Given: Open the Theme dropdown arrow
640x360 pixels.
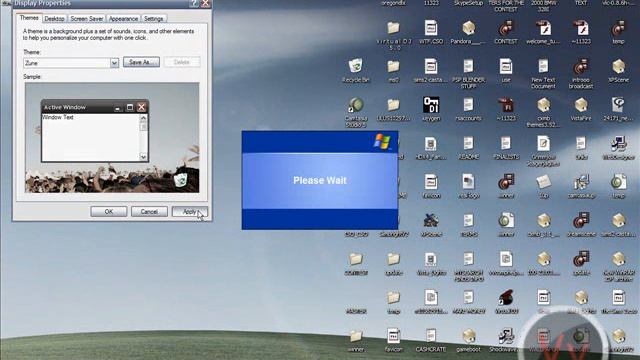Looking at the screenshot, I should pos(114,63).
